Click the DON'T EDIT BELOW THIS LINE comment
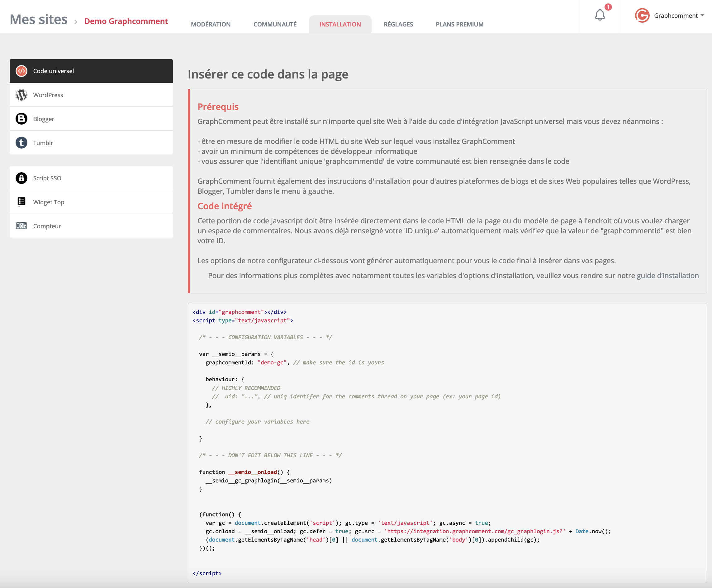 [x=270, y=455]
